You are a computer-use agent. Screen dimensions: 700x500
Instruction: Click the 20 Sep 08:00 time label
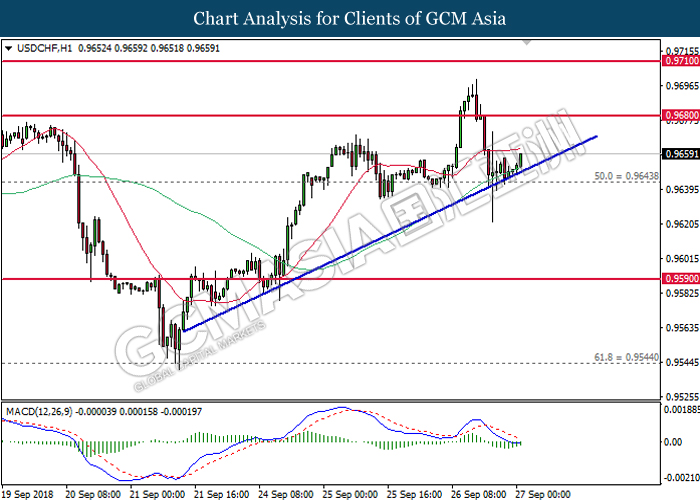92,494
